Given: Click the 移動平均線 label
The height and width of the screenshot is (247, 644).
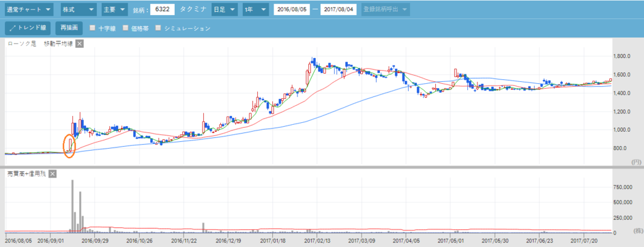Looking at the screenshot, I should (58, 44).
